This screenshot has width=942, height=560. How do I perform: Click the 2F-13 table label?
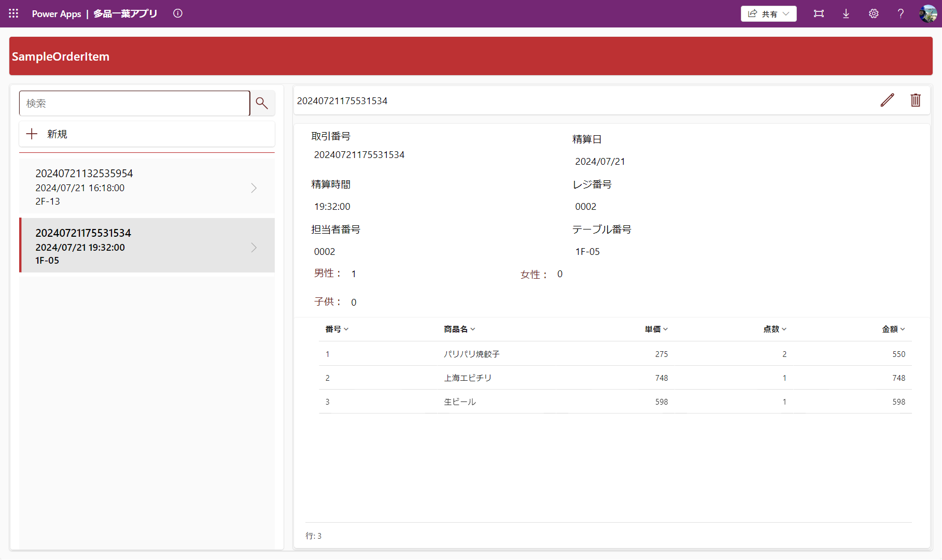point(48,202)
